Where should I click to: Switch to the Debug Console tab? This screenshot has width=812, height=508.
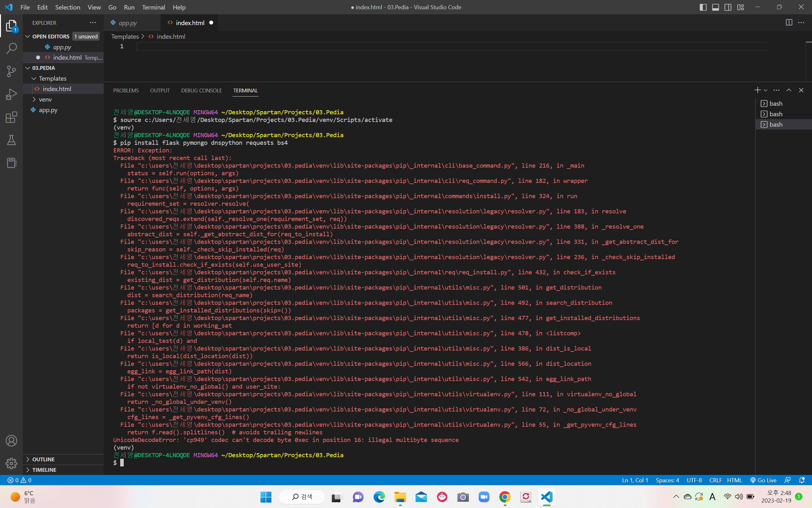pyautogui.click(x=201, y=90)
